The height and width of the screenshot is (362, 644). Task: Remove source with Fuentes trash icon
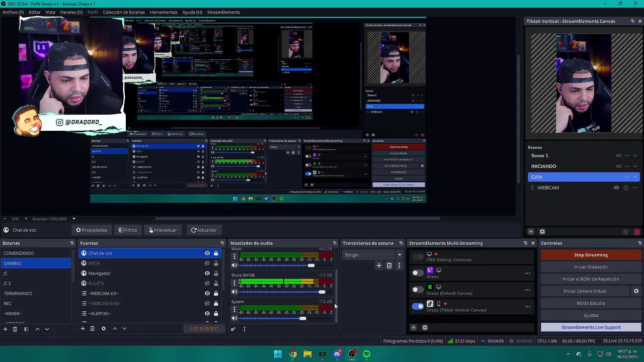[93, 329]
